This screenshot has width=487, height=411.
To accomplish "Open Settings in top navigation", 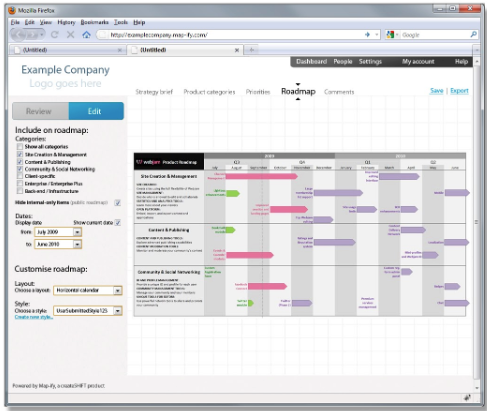I will click(370, 62).
